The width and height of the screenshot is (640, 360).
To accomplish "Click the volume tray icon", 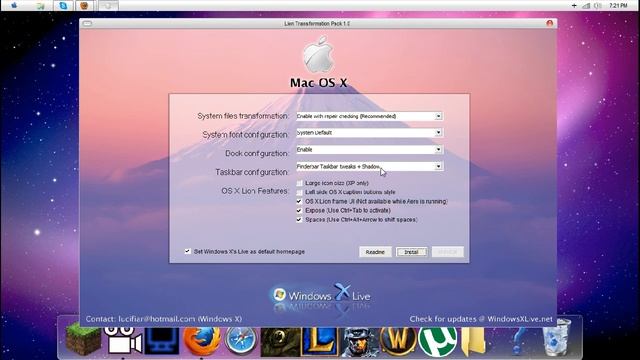I will tap(598, 6).
